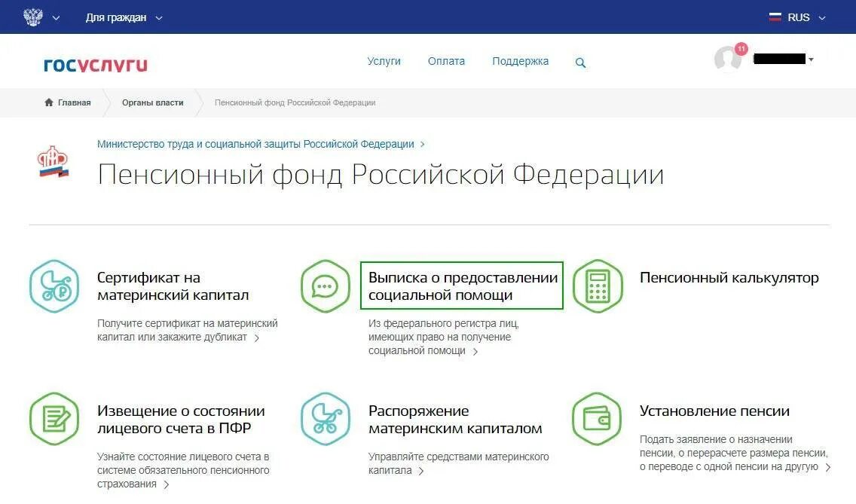Click the search magnifier icon
Viewport: 856px width, 504px height.
click(580, 63)
